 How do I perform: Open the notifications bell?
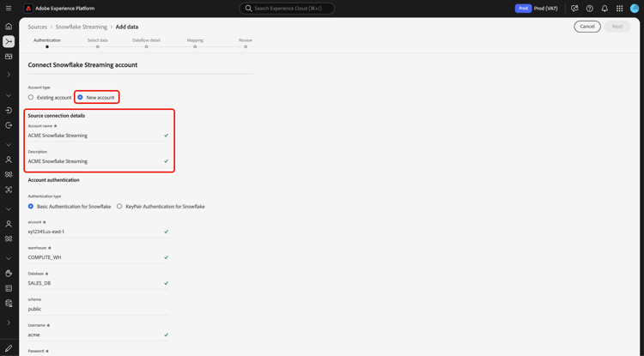point(605,9)
